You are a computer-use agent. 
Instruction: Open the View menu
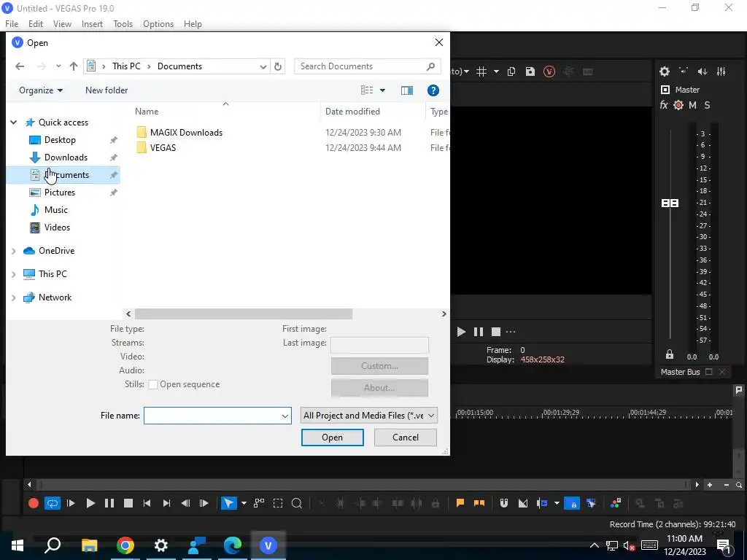point(63,24)
